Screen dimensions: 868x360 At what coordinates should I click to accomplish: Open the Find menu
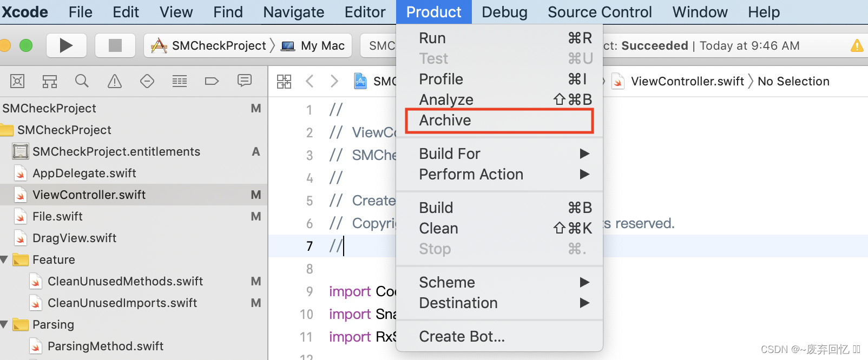[228, 12]
